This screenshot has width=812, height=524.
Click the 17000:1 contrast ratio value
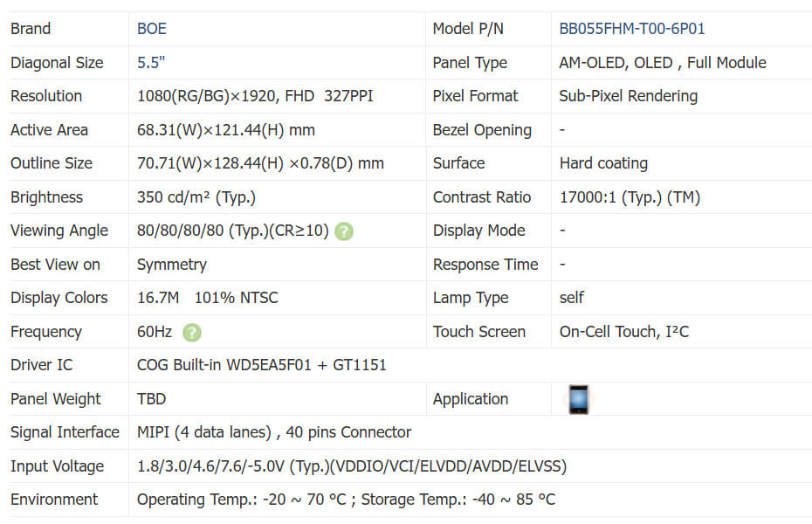(630, 197)
